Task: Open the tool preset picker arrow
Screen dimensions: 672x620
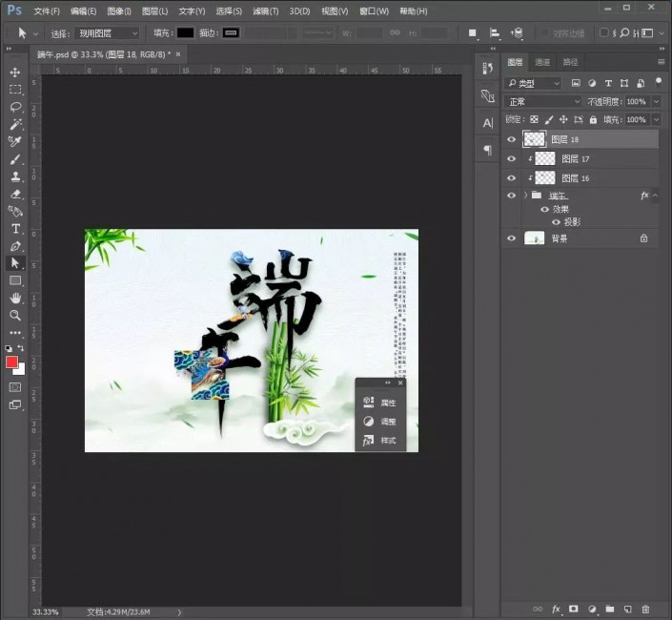Action: pos(35,33)
